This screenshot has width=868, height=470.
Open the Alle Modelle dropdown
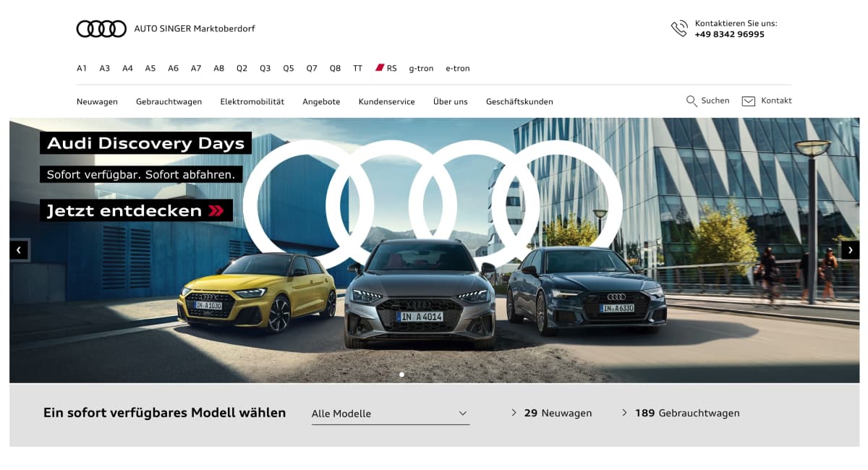tap(391, 414)
